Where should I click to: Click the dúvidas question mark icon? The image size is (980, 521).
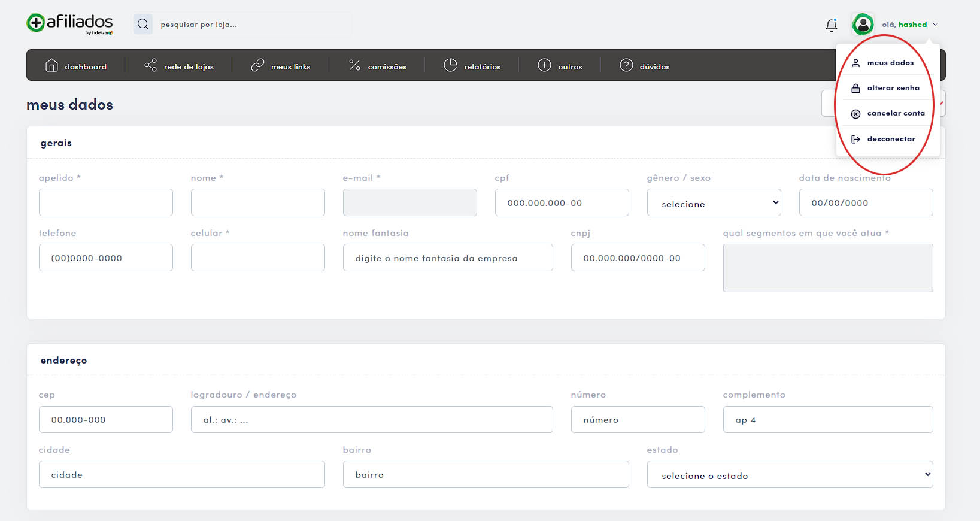point(626,65)
